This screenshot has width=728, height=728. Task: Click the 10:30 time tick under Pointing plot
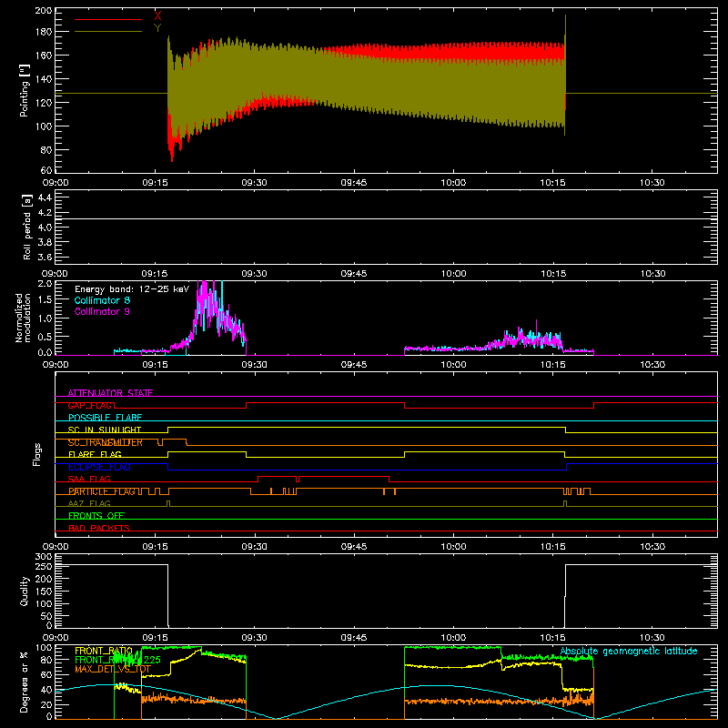(x=652, y=183)
